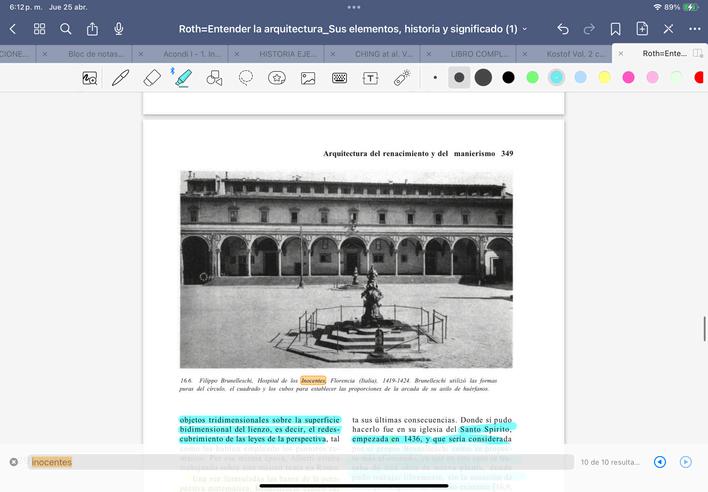Exit editing mode with X icon
Screen dimensions: 708x492
[668, 29]
